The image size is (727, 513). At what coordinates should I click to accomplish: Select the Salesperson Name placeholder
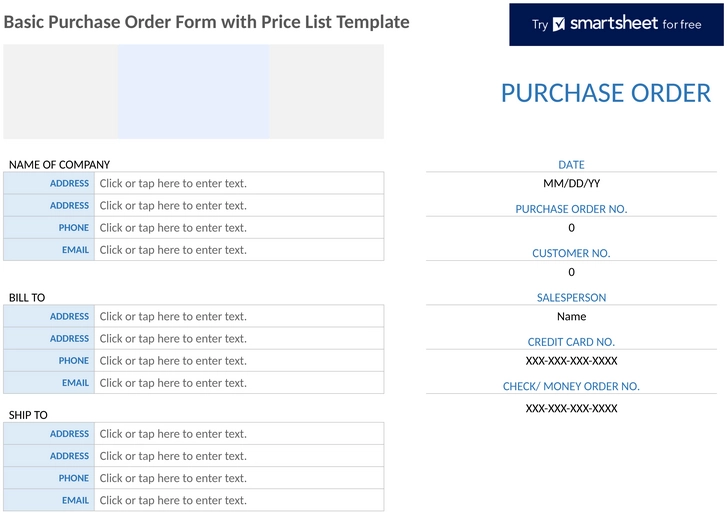pyautogui.click(x=571, y=317)
